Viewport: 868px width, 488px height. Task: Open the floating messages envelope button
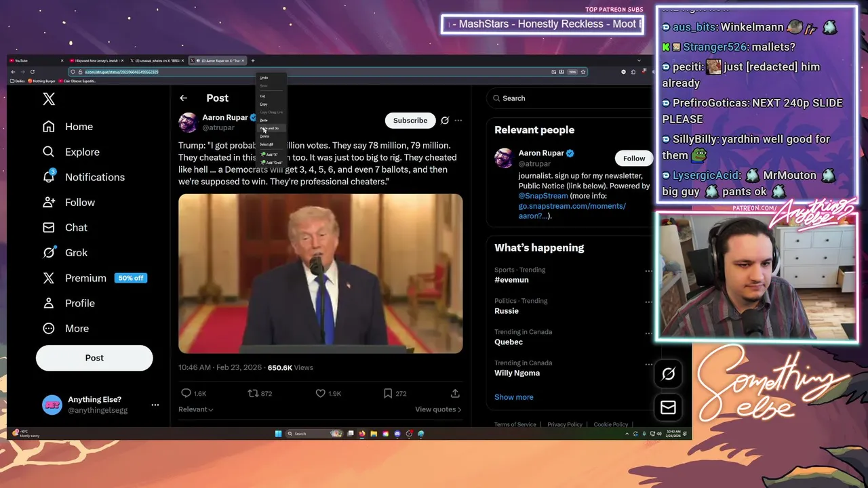tap(668, 407)
